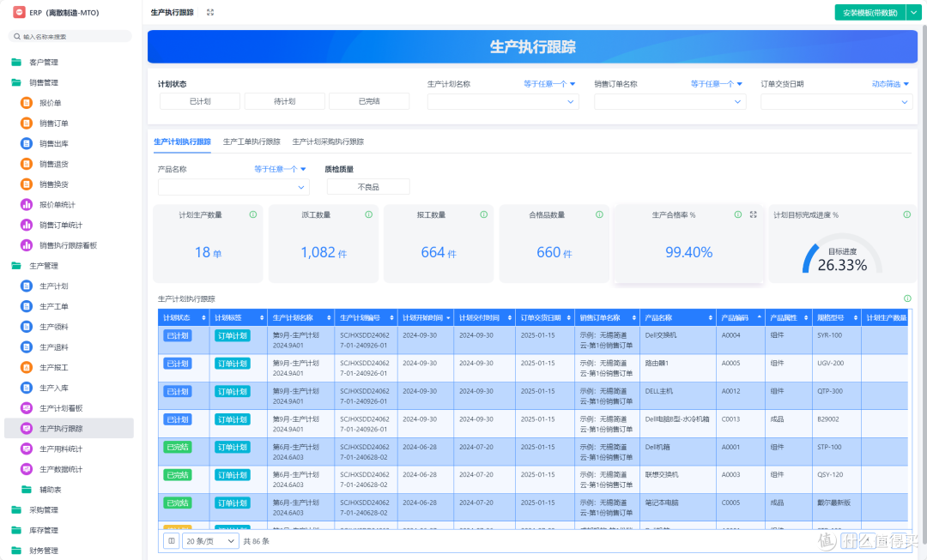Open 销售订单名称 filter combo box
Viewport: 927px width, 560px height.
[669, 101]
